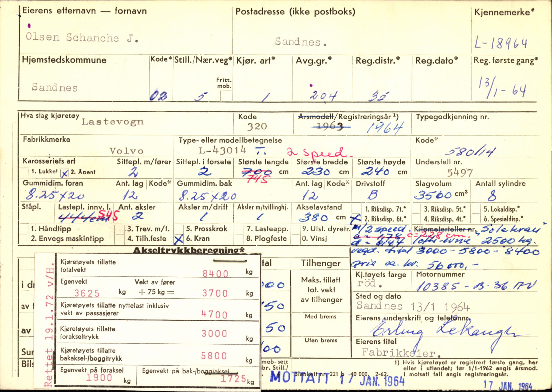Click the Største høyde value '240'
This screenshot has width=552, height=392.
[x=375, y=171]
